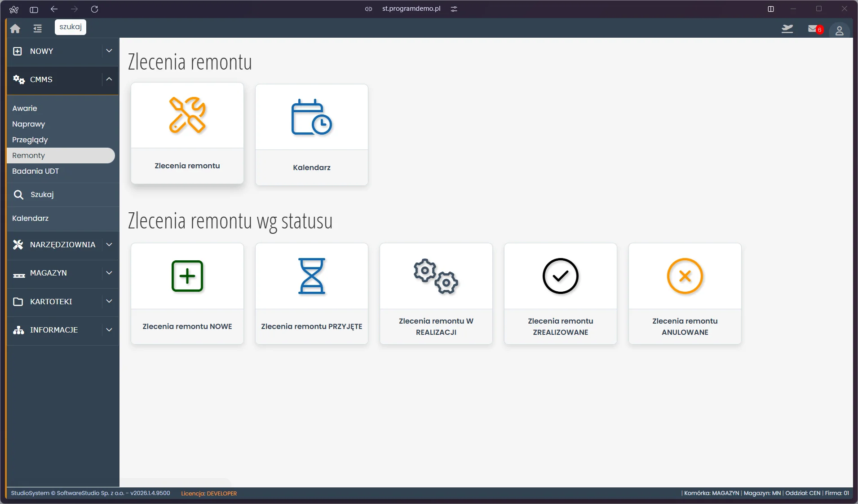This screenshot has width=858, height=504.
Task: Collapse the sidebar menu with the indent icon
Action: pyautogui.click(x=38, y=29)
